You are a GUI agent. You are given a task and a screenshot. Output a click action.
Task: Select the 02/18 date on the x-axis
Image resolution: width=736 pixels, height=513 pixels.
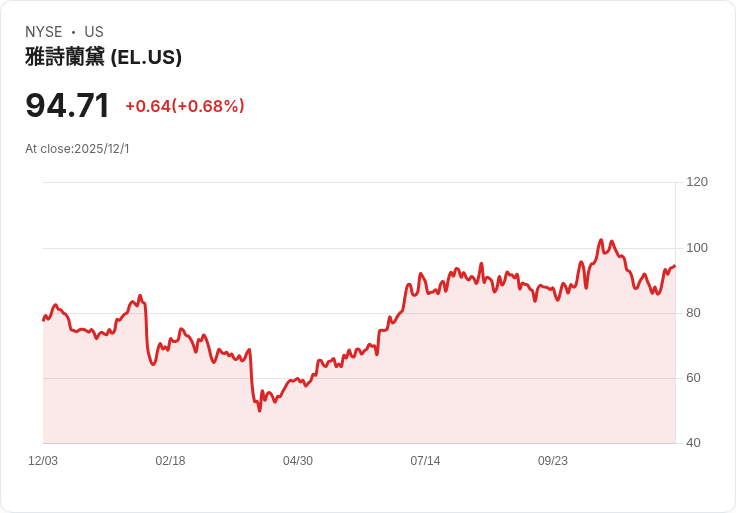(x=170, y=461)
